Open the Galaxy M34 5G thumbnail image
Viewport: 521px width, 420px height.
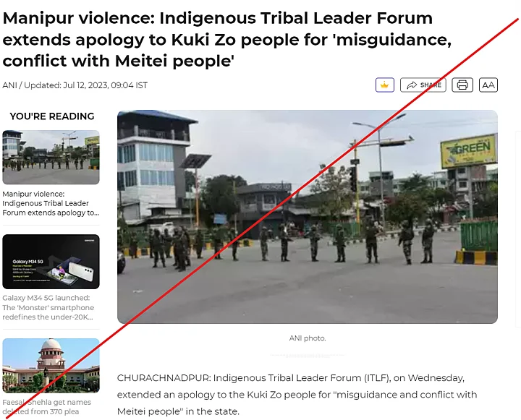click(x=51, y=262)
